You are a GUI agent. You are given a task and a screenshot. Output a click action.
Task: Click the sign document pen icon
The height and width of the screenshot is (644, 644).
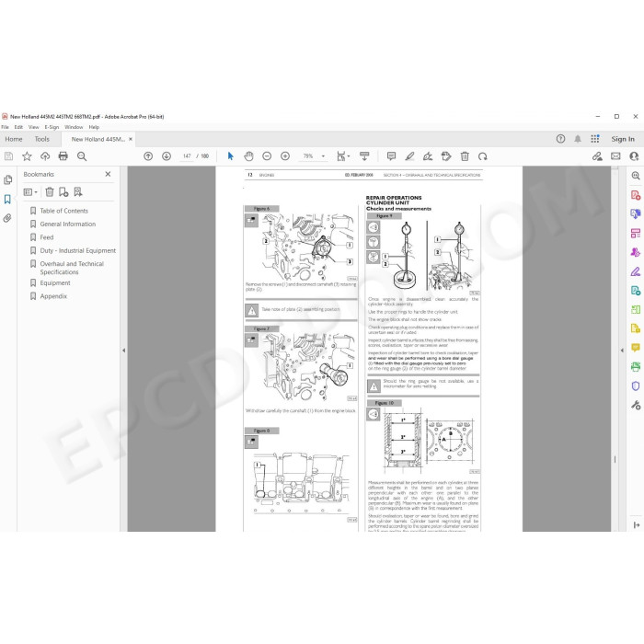428,156
